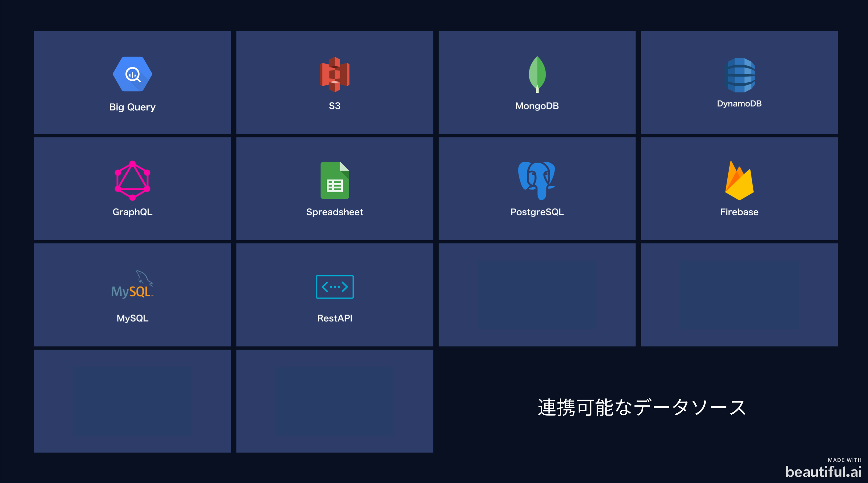Click the MongoDB text label

click(x=537, y=106)
